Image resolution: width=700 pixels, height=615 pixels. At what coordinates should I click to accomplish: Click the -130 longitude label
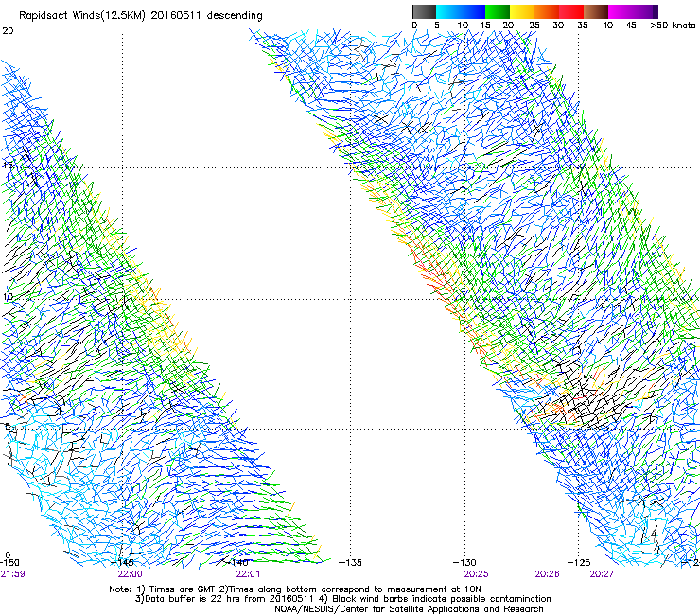pos(464,562)
